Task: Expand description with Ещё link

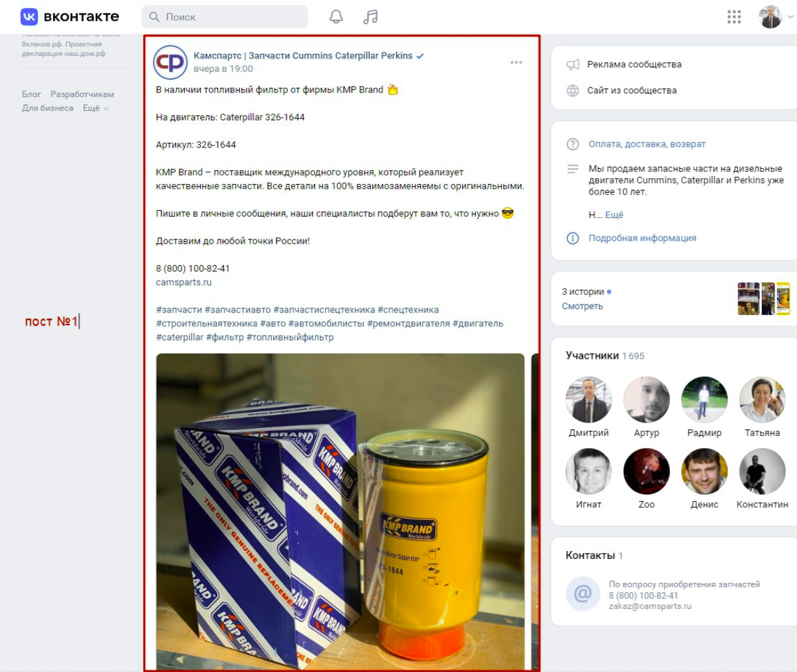Action: (614, 215)
